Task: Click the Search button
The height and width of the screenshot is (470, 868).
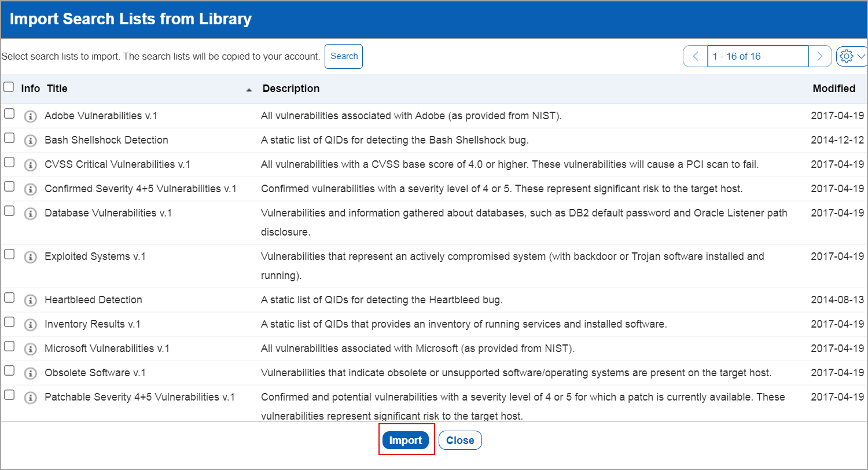Action: click(344, 56)
